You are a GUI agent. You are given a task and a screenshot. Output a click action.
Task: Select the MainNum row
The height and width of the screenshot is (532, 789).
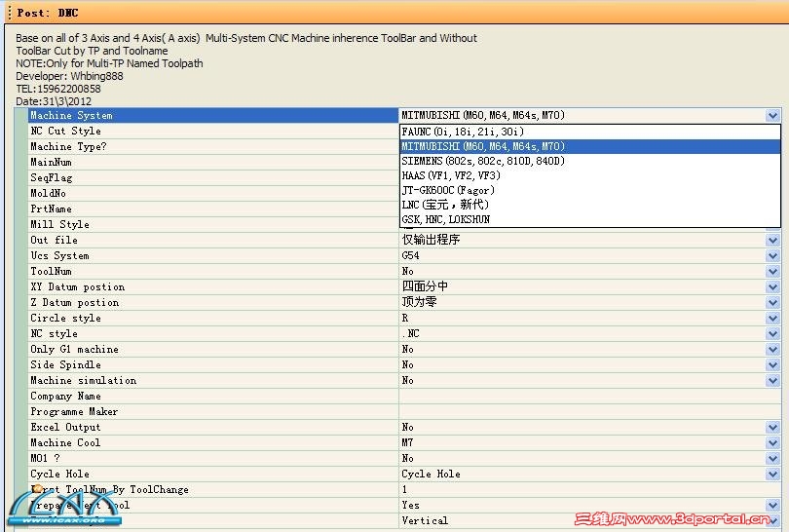point(213,163)
